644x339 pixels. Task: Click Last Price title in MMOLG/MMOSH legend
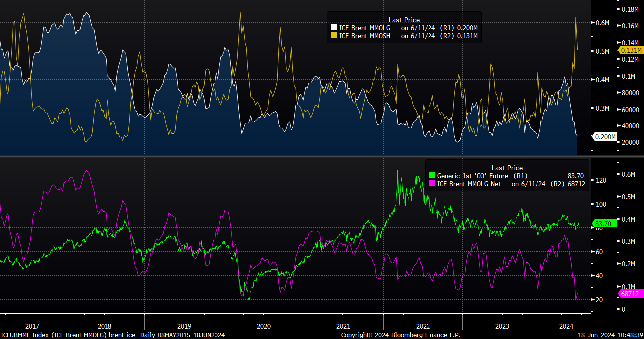tap(404, 20)
